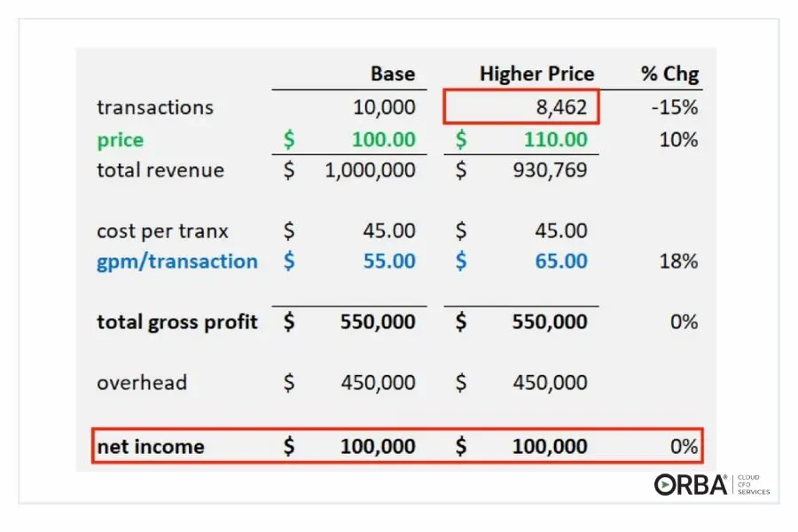Click the blue gpm/transaction row label

pyautogui.click(x=177, y=262)
